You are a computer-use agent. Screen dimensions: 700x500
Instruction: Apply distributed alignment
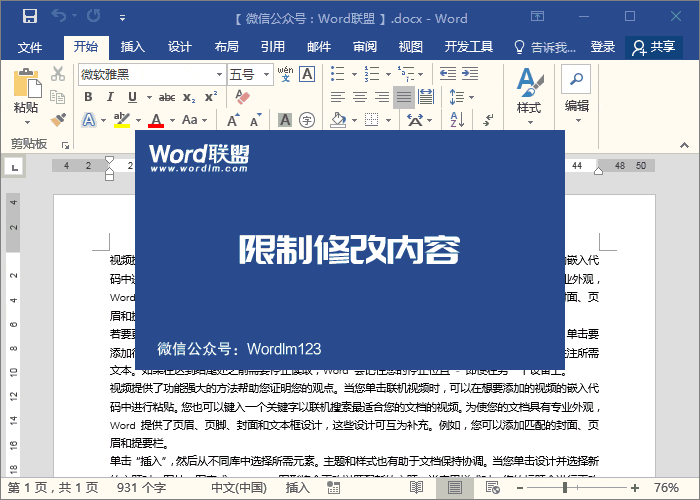point(426,97)
